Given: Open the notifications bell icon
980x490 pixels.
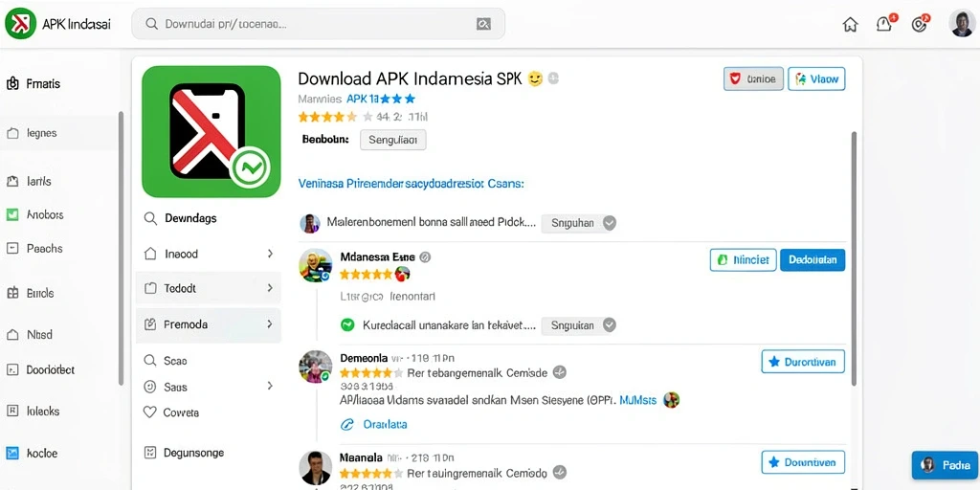Looking at the screenshot, I should 883,24.
